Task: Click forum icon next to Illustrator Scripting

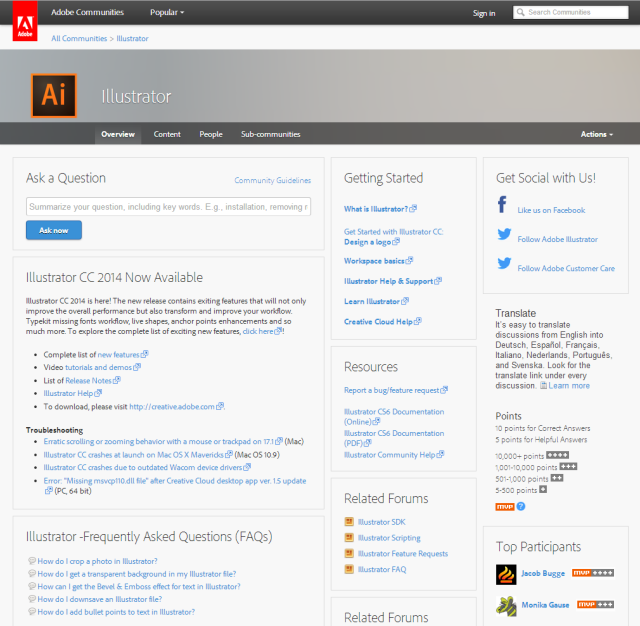Action: tap(349, 537)
